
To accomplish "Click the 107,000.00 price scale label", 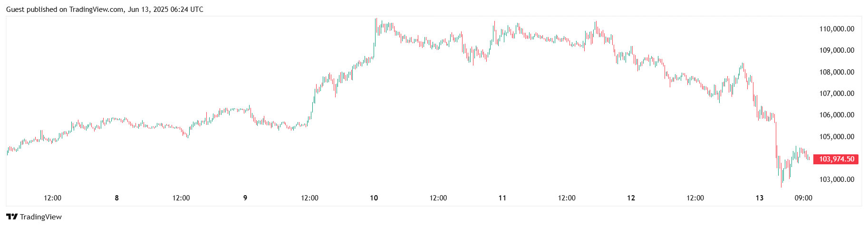I will (836, 94).
